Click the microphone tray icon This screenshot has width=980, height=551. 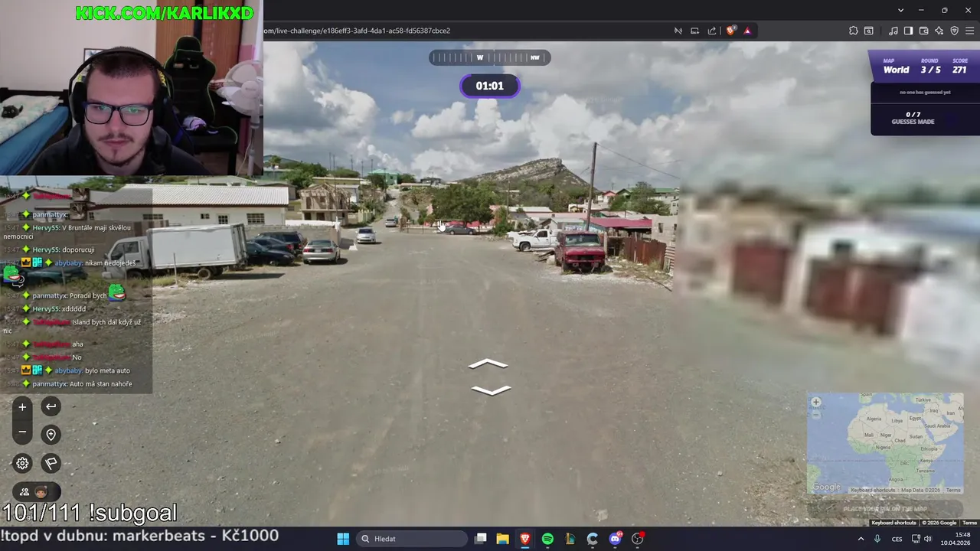coord(877,539)
